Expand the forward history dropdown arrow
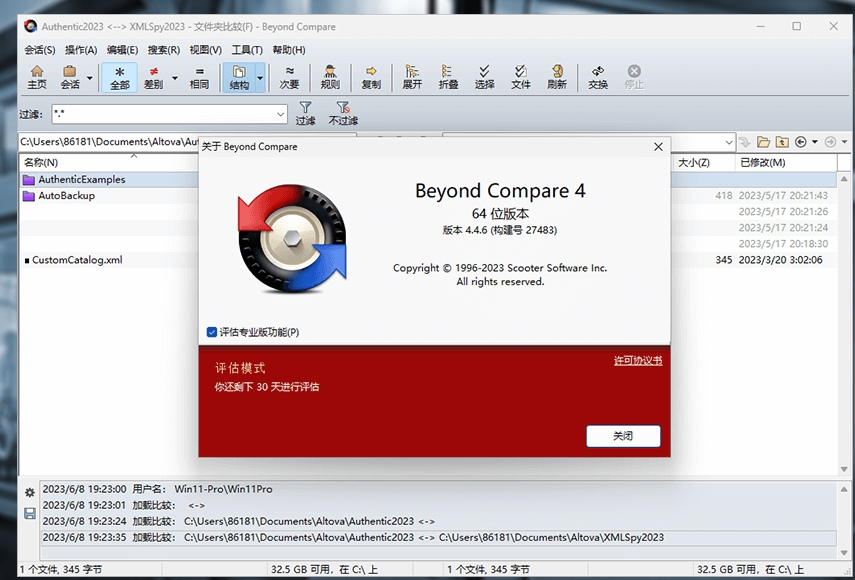The width and height of the screenshot is (855, 580). 845,142
